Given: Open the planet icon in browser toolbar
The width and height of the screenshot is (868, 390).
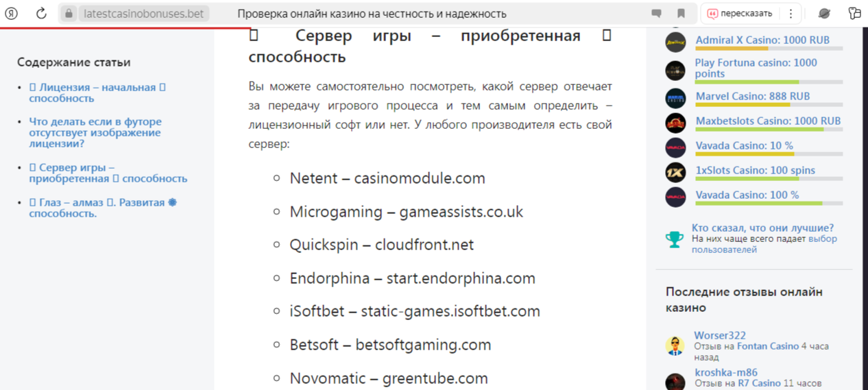Looking at the screenshot, I should [825, 14].
